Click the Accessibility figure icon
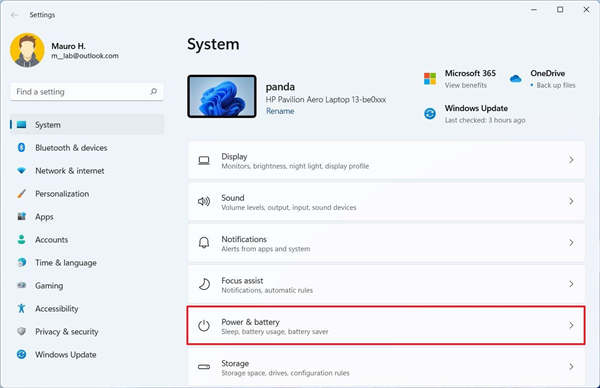Screen dimensions: 600x388 21,308
